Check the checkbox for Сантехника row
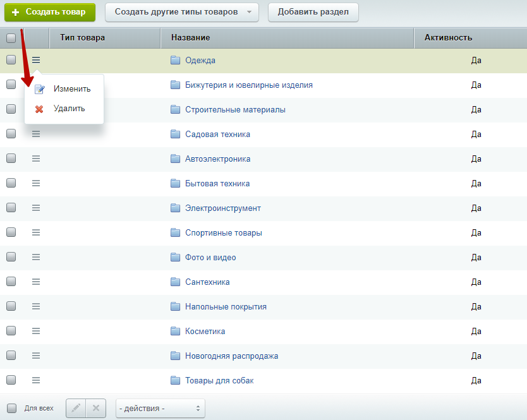Image resolution: width=527 pixels, height=420 pixels. pos(11,282)
